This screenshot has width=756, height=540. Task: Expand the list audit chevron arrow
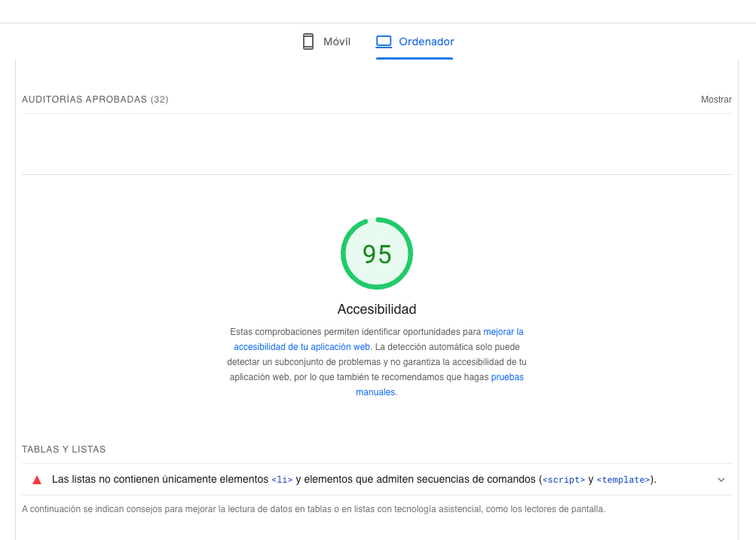(721, 480)
